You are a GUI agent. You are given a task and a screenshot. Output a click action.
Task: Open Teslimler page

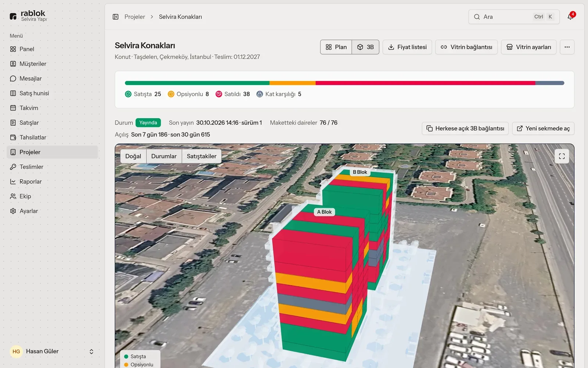[x=52, y=167]
